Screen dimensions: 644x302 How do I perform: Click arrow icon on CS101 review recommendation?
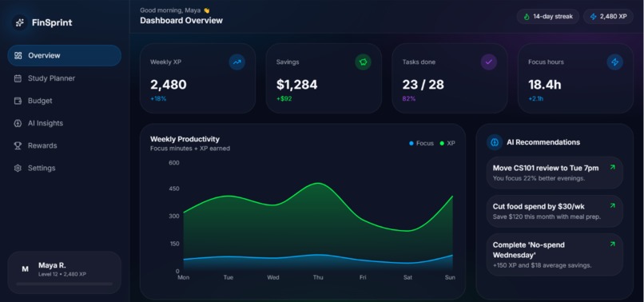612,167
